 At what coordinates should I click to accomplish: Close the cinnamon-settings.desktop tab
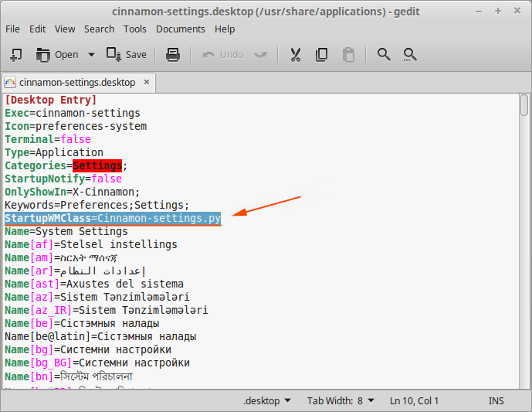tap(147, 82)
